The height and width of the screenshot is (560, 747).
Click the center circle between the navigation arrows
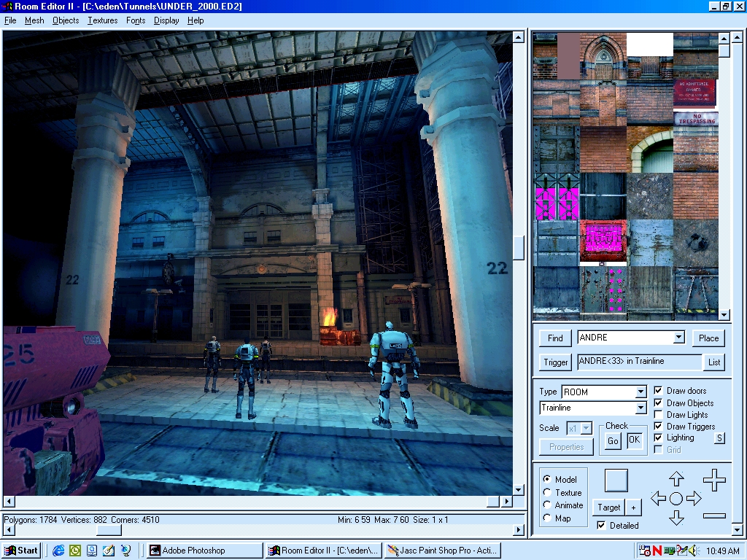tap(676, 499)
